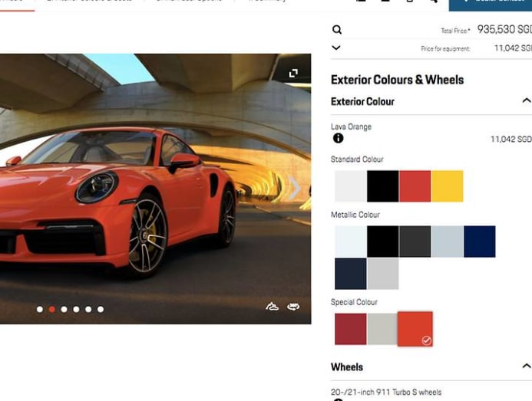Expand the price details chevron

coord(336,48)
